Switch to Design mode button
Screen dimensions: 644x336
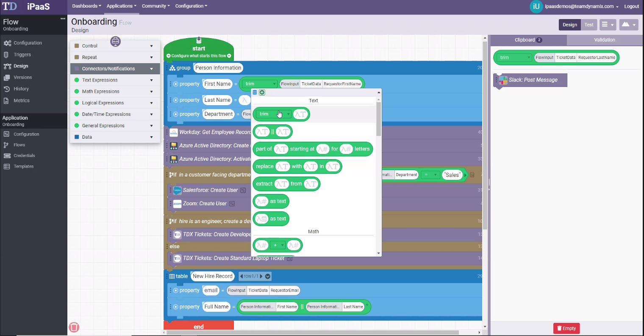[x=569, y=25]
